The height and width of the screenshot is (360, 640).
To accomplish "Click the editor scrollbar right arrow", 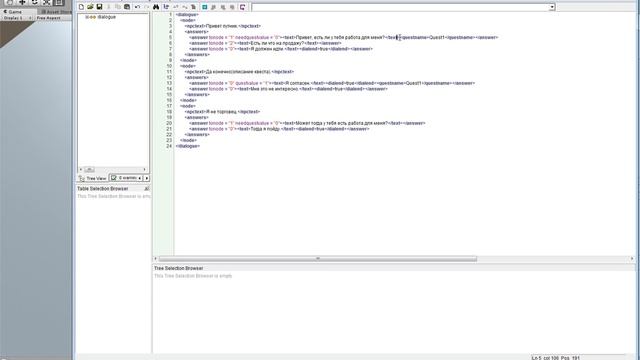I will coord(632,259).
